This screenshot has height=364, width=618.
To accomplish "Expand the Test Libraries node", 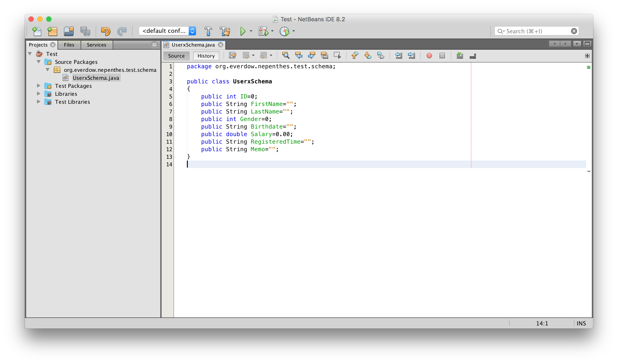I will tap(39, 102).
